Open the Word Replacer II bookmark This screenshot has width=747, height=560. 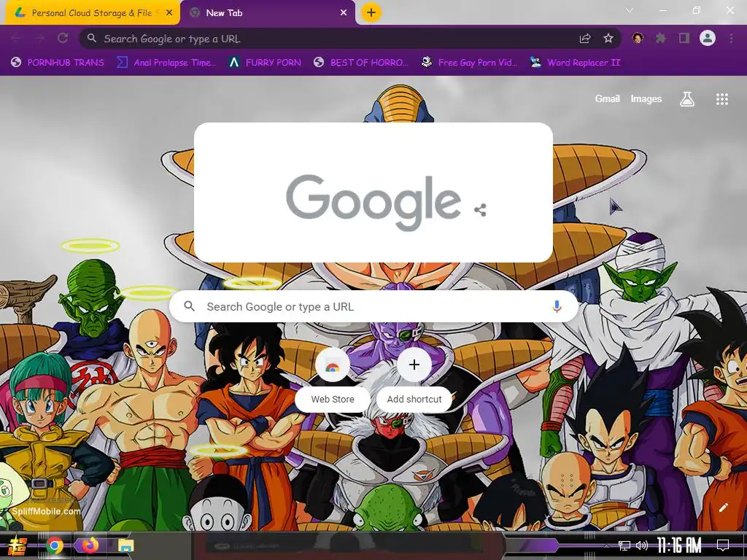[575, 63]
